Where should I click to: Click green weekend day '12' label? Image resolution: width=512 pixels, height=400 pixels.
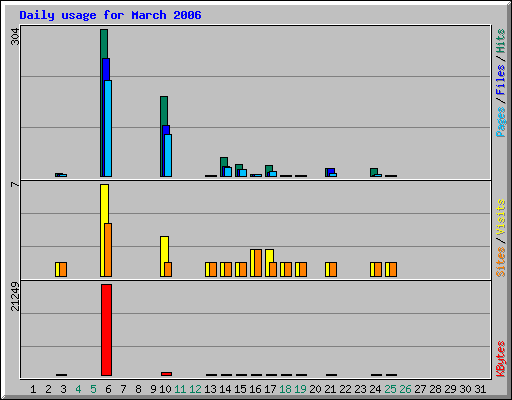(x=195, y=389)
